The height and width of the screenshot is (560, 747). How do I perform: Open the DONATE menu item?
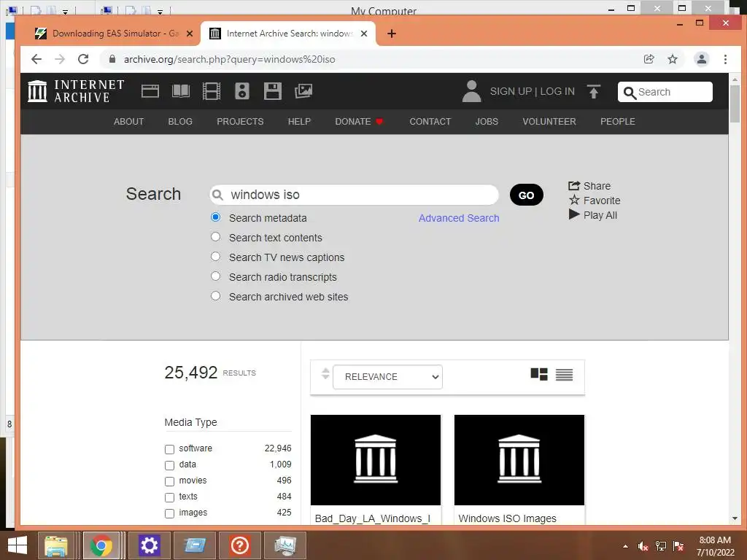(x=359, y=122)
